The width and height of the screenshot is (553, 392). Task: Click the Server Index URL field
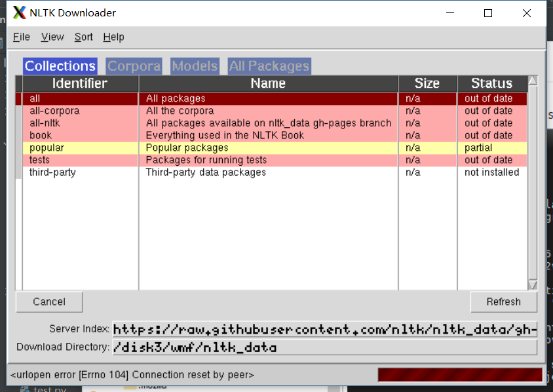pyautogui.click(x=325, y=329)
